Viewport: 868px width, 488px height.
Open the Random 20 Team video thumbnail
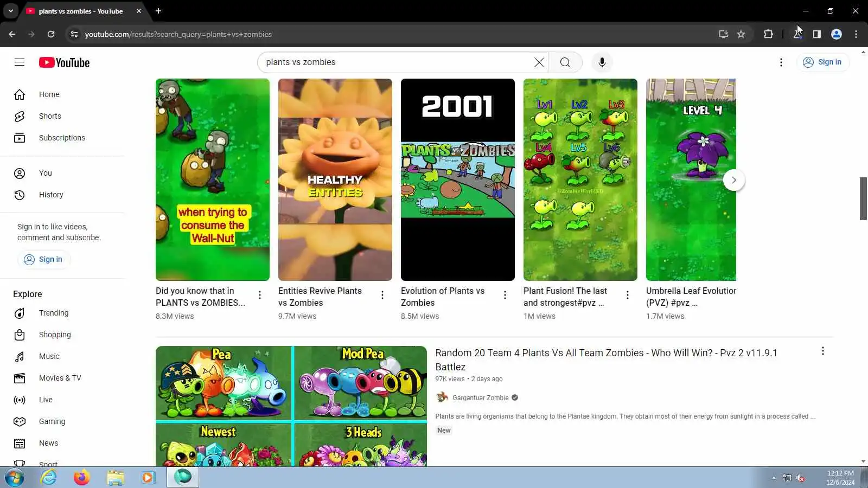pos(291,406)
